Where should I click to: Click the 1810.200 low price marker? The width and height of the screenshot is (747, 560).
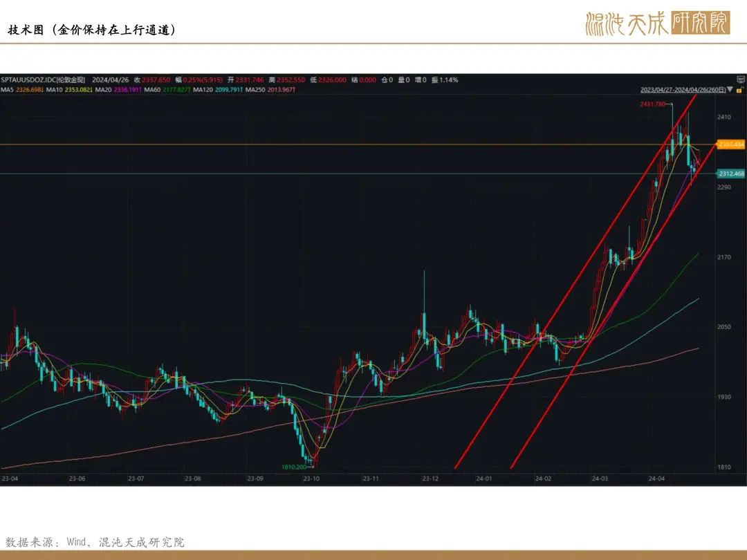click(294, 467)
